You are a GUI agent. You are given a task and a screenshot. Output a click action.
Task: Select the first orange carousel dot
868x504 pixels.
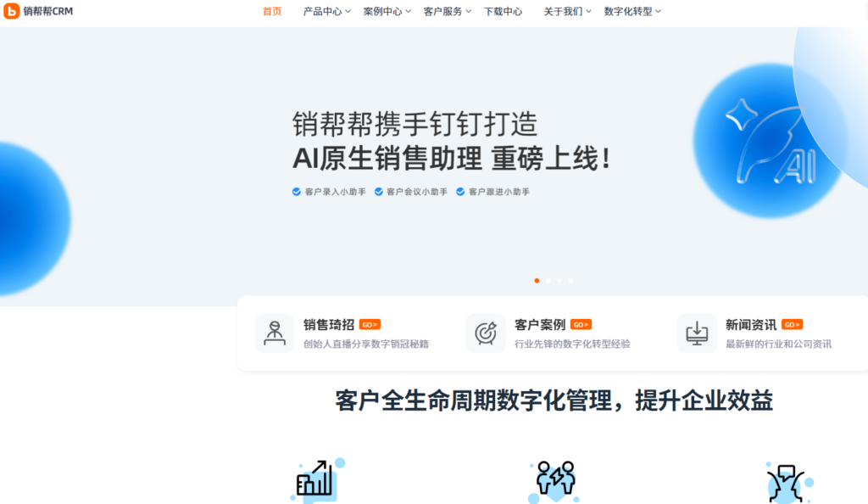[x=537, y=280]
